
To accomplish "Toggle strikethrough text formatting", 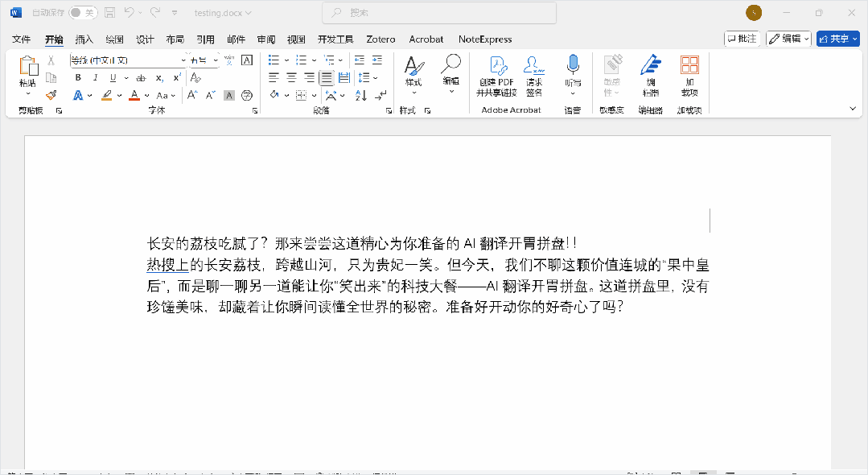I will pyautogui.click(x=141, y=78).
